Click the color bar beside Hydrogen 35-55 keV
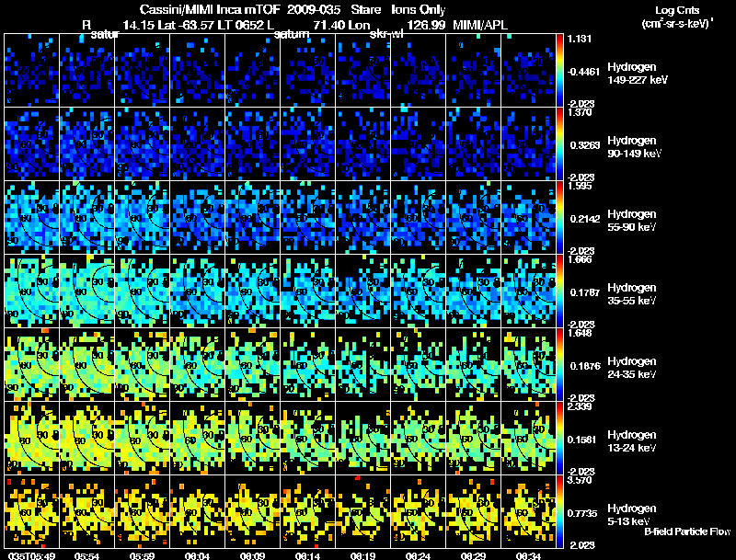Viewport: 736px width, 560px height. pyautogui.click(x=559, y=291)
